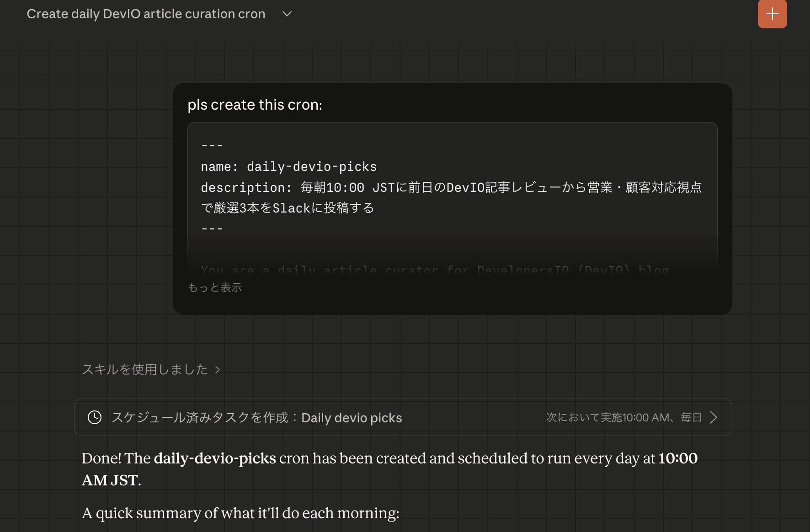Viewport: 810px width, 532px height.
Task: Click the first '---' line in the code block
Action: (x=212, y=145)
